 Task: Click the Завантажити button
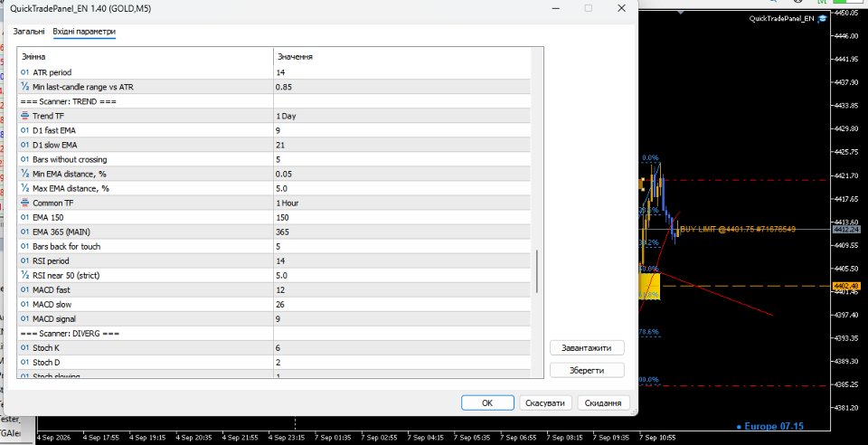pyautogui.click(x=587, y=348)
